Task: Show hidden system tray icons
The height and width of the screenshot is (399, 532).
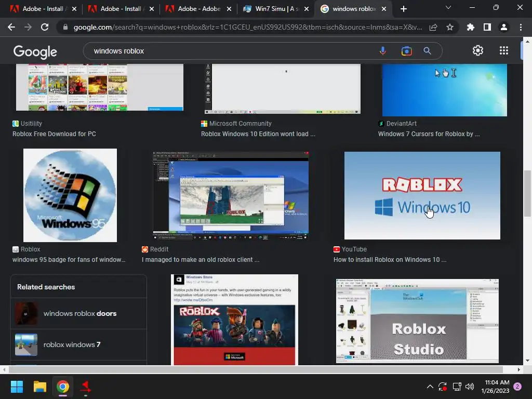Action: [x=430, y=387]
